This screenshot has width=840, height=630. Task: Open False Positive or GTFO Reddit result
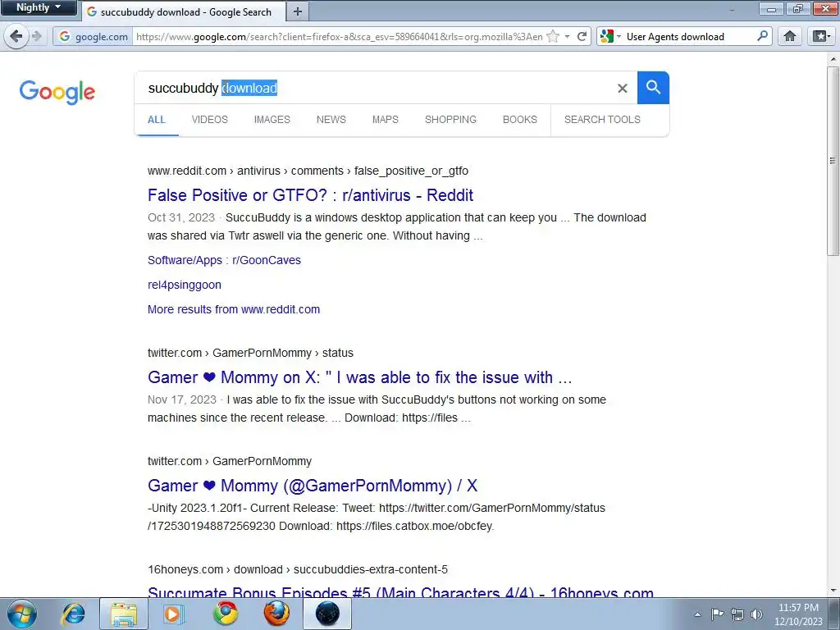point(310,195)
